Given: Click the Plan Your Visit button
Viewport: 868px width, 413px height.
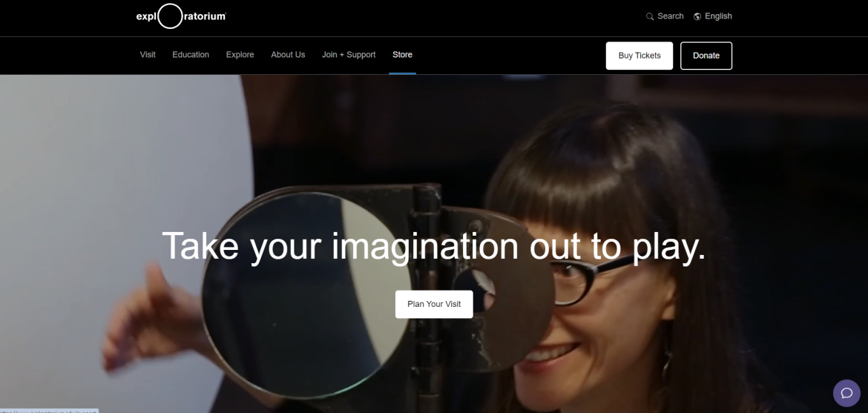Looking at the screenshot, I should pyautogui.click(x=434, y=304).
